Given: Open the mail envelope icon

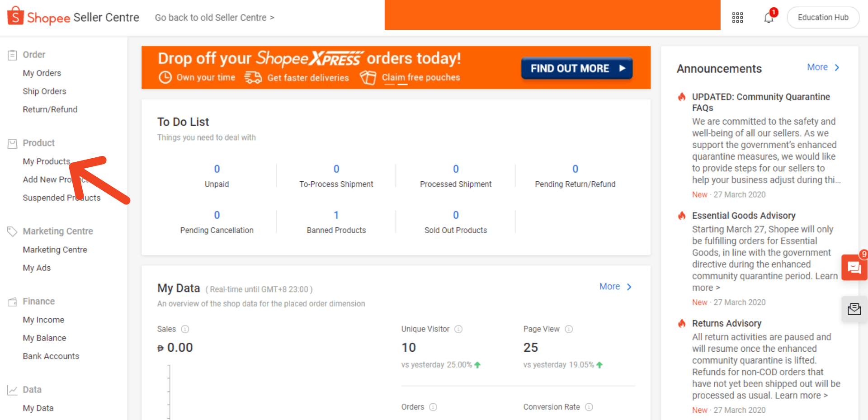Looking at the screenshot, I should pos(854,309).
